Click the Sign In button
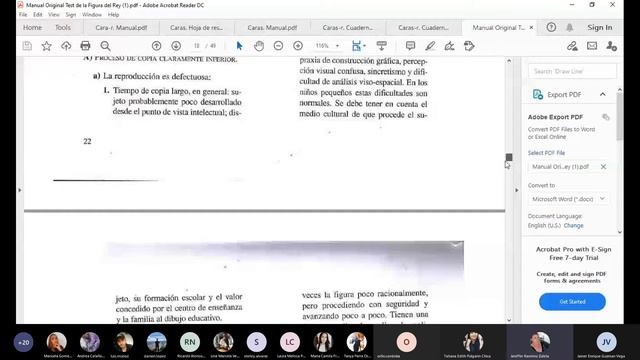Image resolution: width=640 pixels, height=360 pixels. (600, 27)
